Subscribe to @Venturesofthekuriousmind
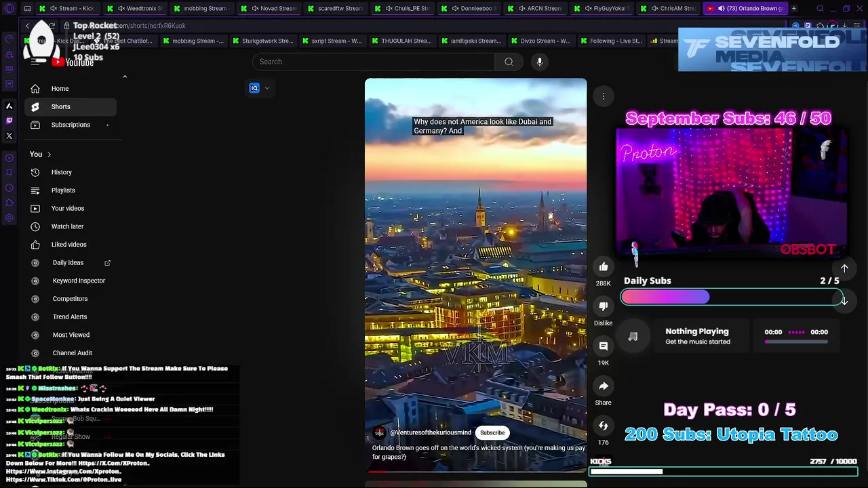Image resolution: width=868 pixels, height=488 pixels. click(x=492, y=432)
